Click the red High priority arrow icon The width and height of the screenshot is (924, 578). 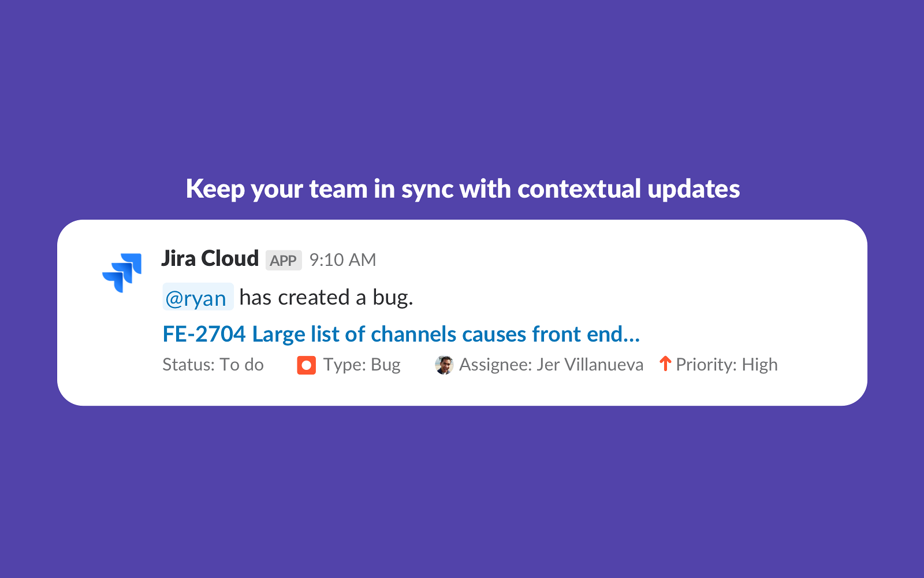click(x=665, y=364)
